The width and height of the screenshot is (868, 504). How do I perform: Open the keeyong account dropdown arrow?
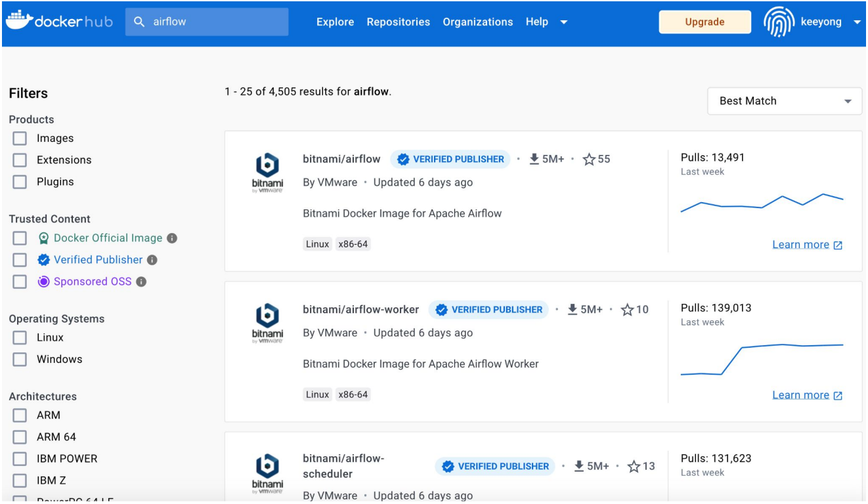coord(856,22)
